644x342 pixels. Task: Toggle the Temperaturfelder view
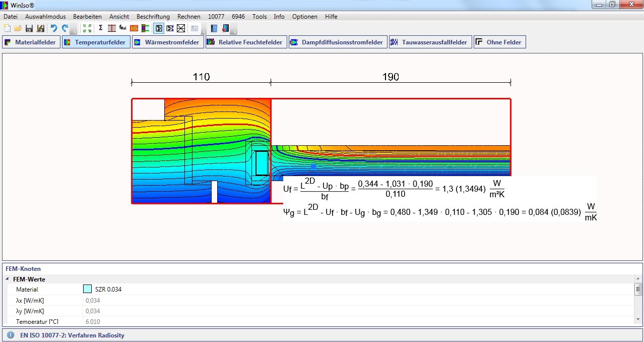95,42
